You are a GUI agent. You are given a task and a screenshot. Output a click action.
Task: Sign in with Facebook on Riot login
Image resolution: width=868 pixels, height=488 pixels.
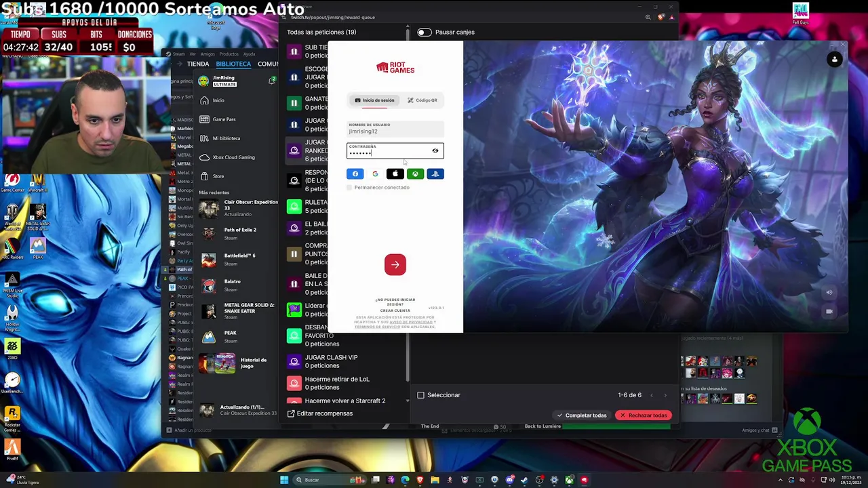coord(355,174)
